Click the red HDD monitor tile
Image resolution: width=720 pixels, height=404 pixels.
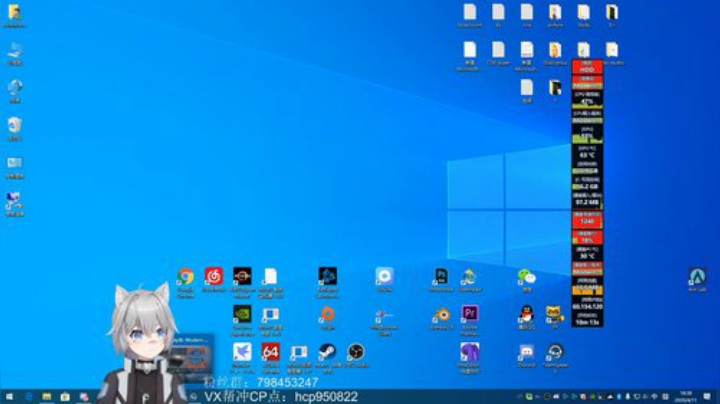coord(587,67)
